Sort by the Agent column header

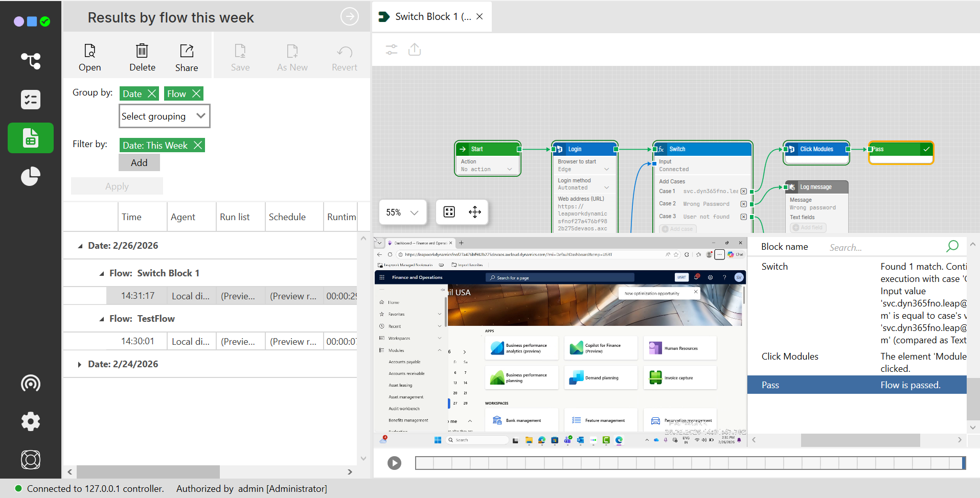pyautogui.click(x=183, y=217)
